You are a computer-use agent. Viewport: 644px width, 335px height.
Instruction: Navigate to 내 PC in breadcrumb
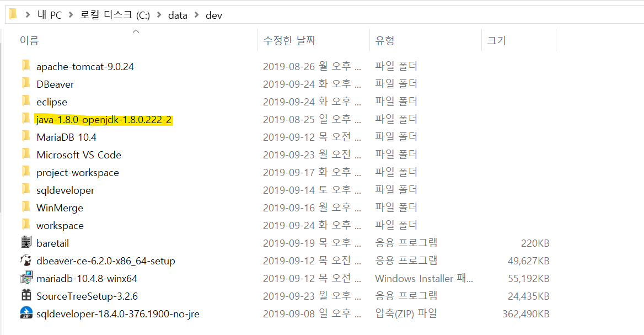(x=49, y=15)
